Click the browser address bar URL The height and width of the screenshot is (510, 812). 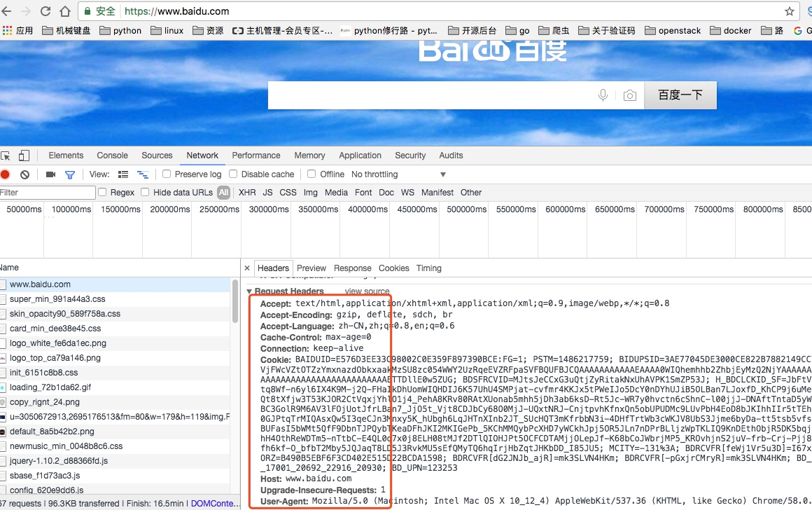tap(176, 11)
